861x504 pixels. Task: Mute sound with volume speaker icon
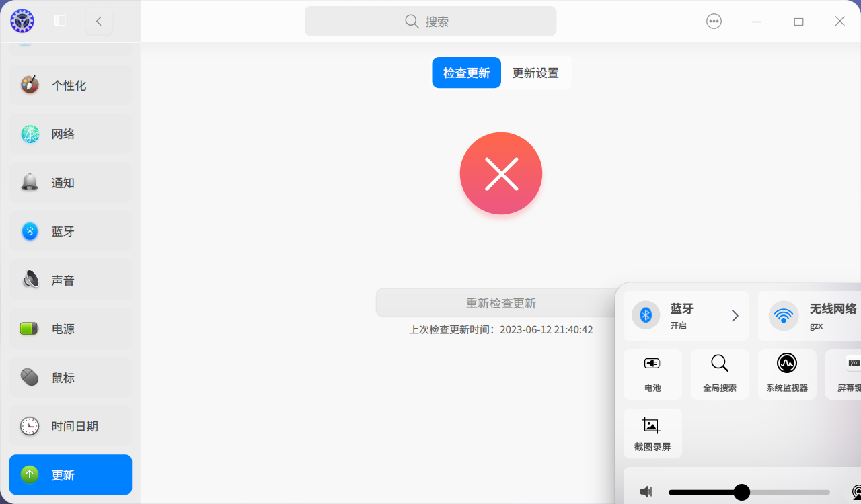click(646, 492)
